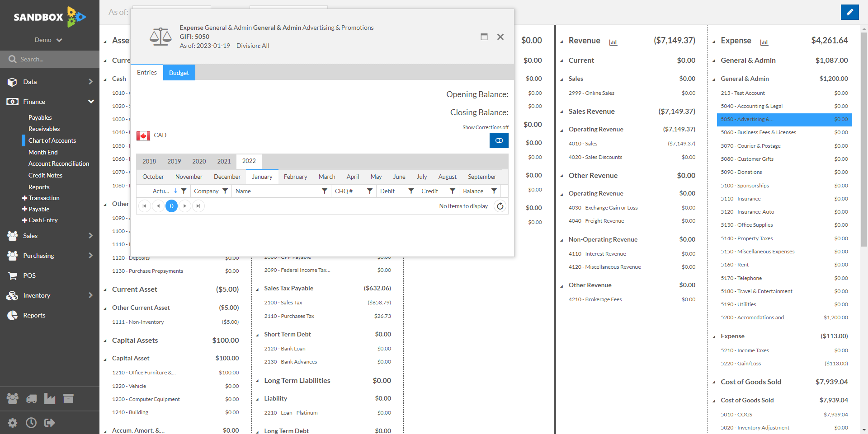Open 5220 - Gain/Loss account row
Image resolution: width=868 pixels, height=434 pixels.
[x=784, y=364]
